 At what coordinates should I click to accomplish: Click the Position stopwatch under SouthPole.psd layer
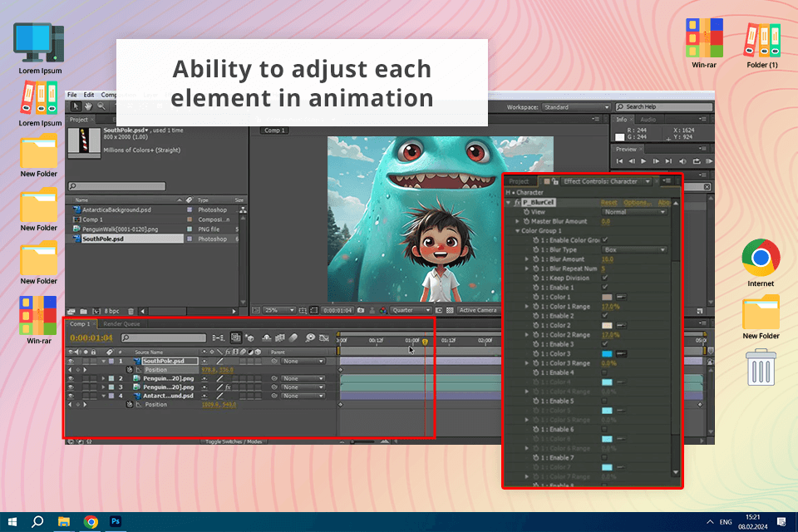[130, 370]
